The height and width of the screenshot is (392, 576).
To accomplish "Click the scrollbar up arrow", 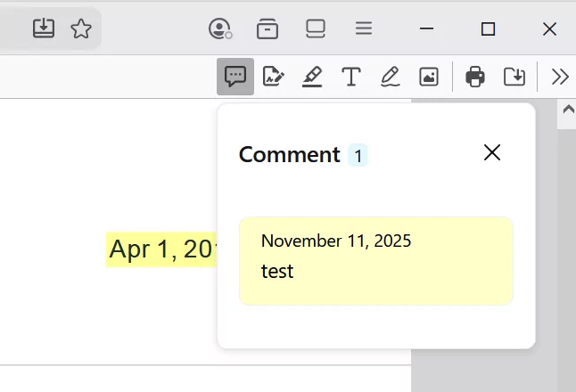I will point(566,111).
